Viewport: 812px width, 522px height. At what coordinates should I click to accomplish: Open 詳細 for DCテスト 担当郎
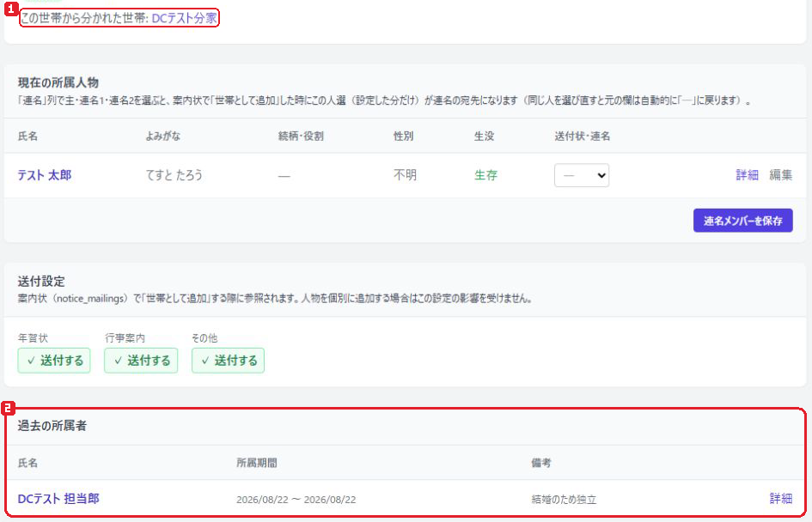click(781, 499)
